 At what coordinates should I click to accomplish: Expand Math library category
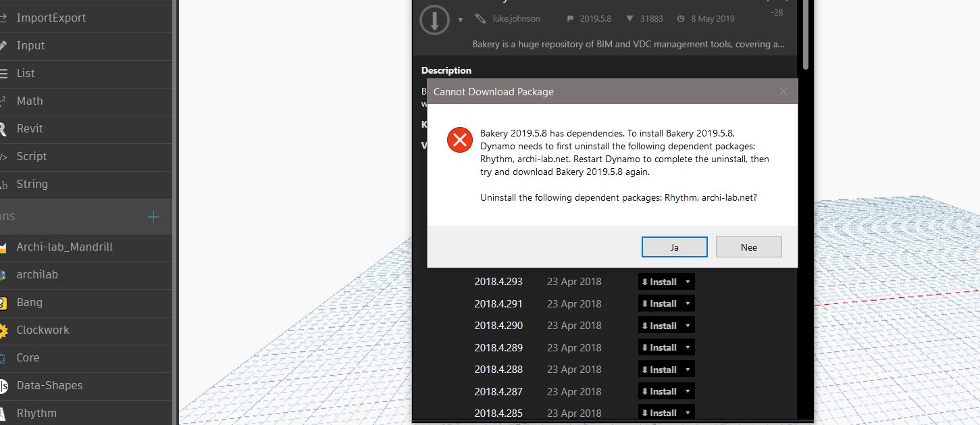(86, 101)
